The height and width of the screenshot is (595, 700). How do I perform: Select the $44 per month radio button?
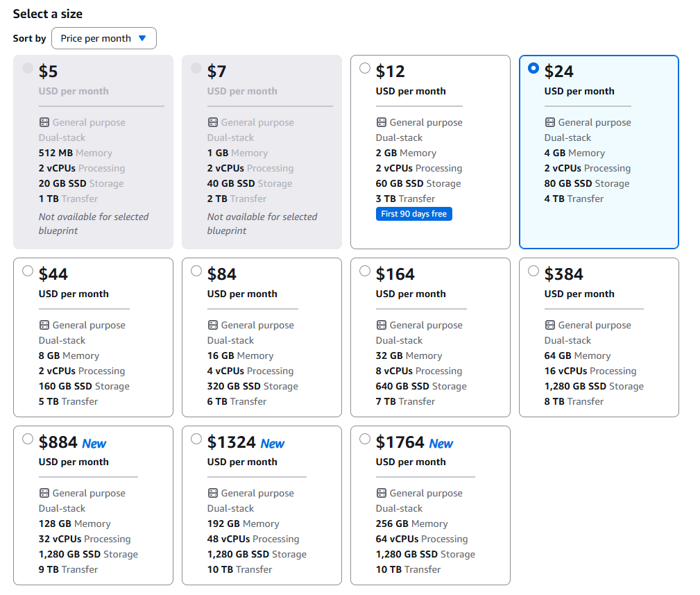(x=28, y=271)
